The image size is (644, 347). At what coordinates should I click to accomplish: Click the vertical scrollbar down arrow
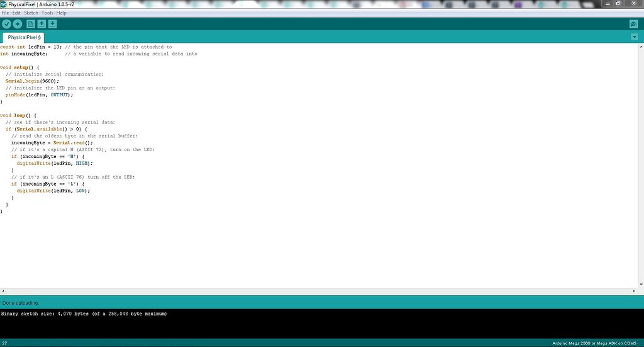(x=641, y=284)
